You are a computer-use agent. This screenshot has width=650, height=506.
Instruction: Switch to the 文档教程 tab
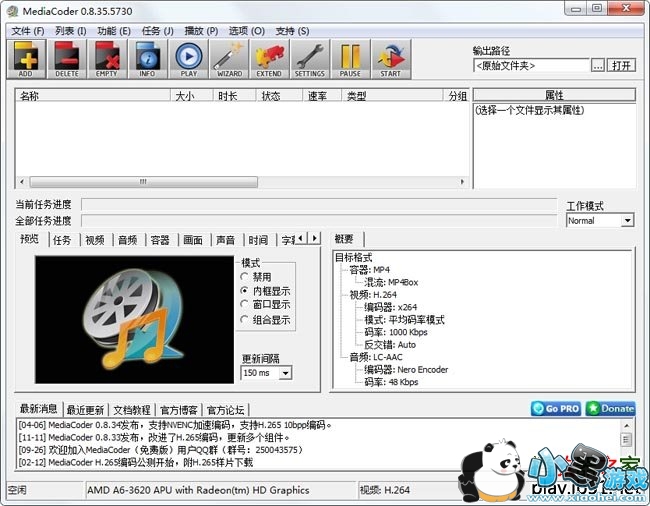[132, 410]
